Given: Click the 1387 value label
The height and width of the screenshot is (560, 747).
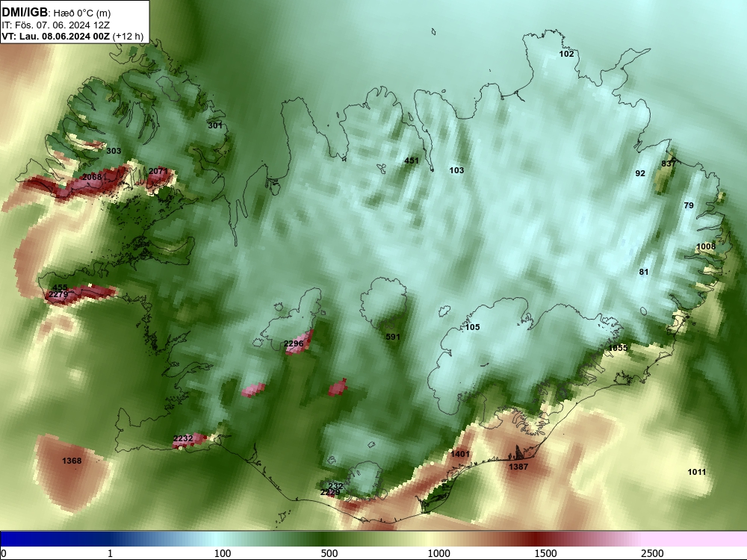Looking at the screenshot, I should pyautogui.click(x=518, y=467).
